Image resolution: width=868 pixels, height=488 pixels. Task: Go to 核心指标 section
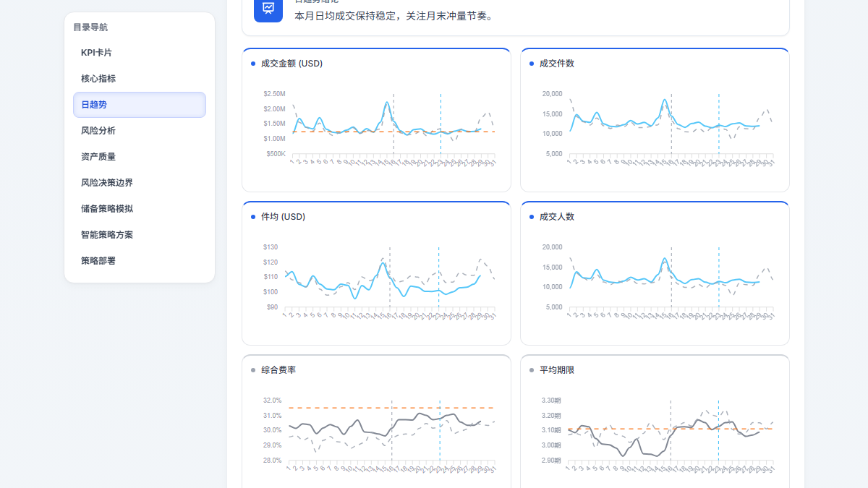(x=140, y=79)
